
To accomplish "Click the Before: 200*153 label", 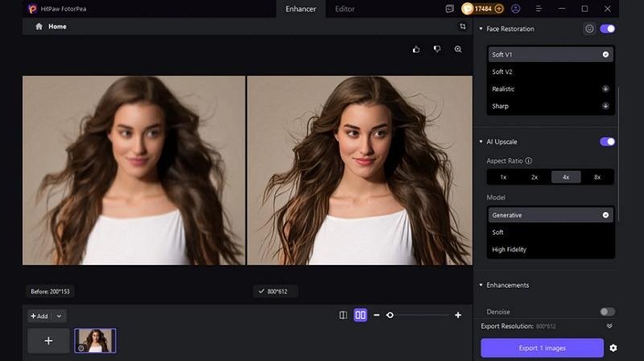I will tap(50, 292).
